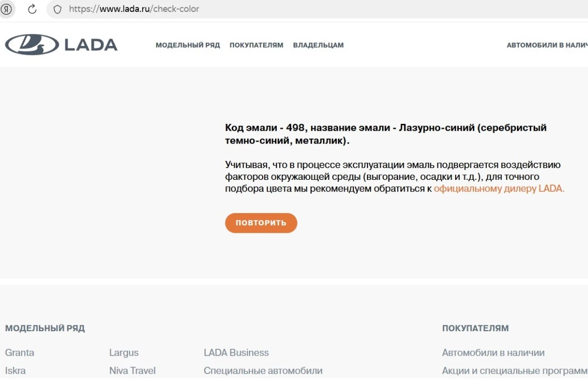Go to homepage via LADA logo
This screenshot has height=392, width=588.
point(61,45)
